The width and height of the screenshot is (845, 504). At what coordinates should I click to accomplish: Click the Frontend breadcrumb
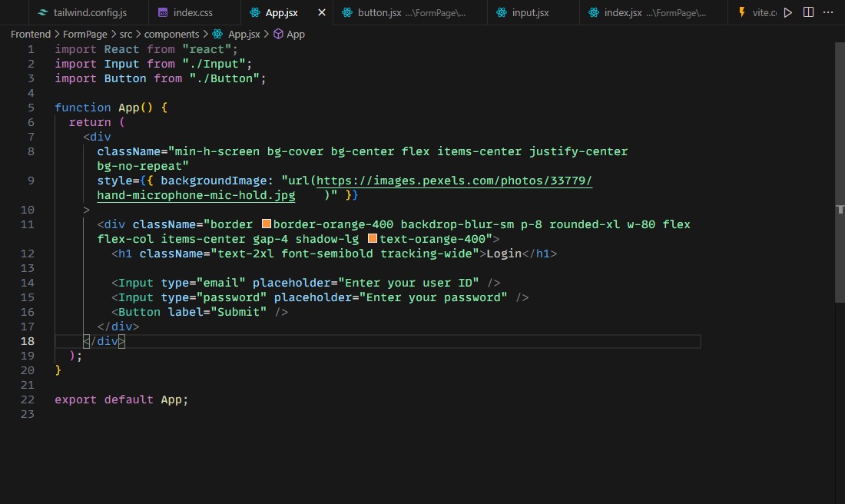31,34
